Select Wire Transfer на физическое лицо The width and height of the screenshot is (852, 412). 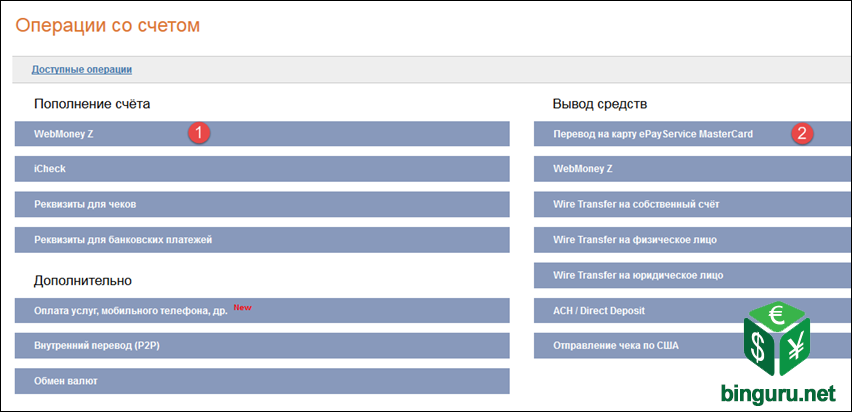pos(693,240)
